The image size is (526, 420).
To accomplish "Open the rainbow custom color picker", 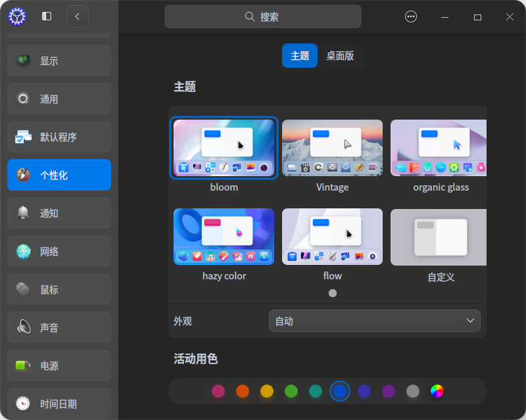I will [437, 391].
